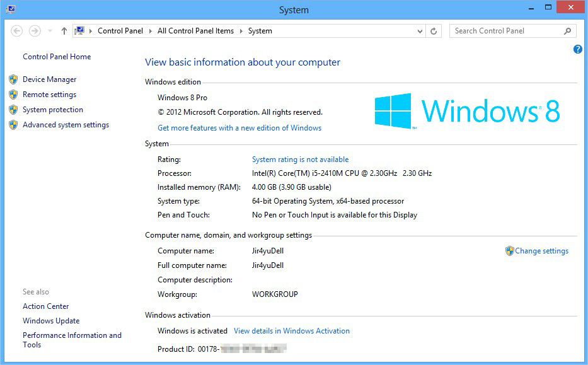Image resolution: width=588 pixels, height=365 pixels.
Task: Click the Windows 8 logo
Action: [467, 111]
